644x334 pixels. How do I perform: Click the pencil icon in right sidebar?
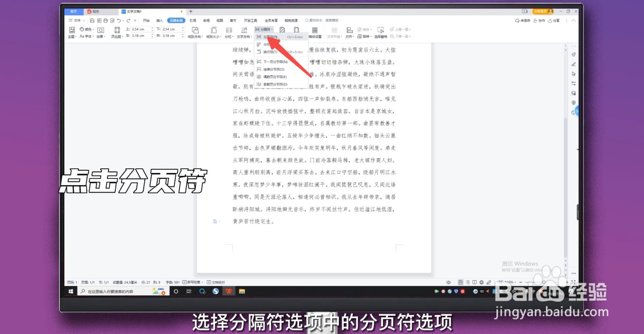pos(574,64)
